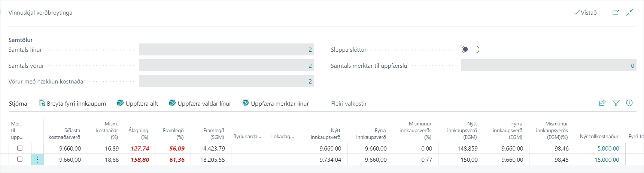Toggle the Sleppa sléttun switch

point(470,49)
